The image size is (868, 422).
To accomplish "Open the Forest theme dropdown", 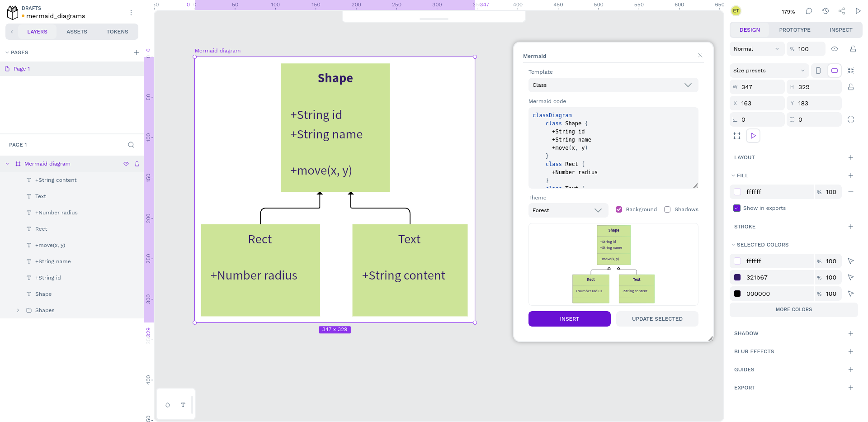I will [x=568, y=210].
